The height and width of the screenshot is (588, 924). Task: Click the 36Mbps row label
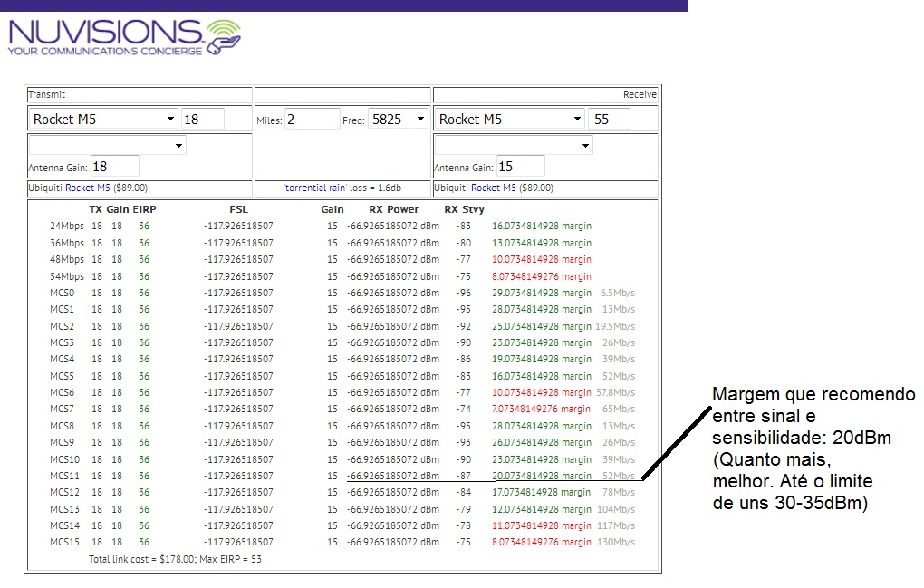point(67,243)
